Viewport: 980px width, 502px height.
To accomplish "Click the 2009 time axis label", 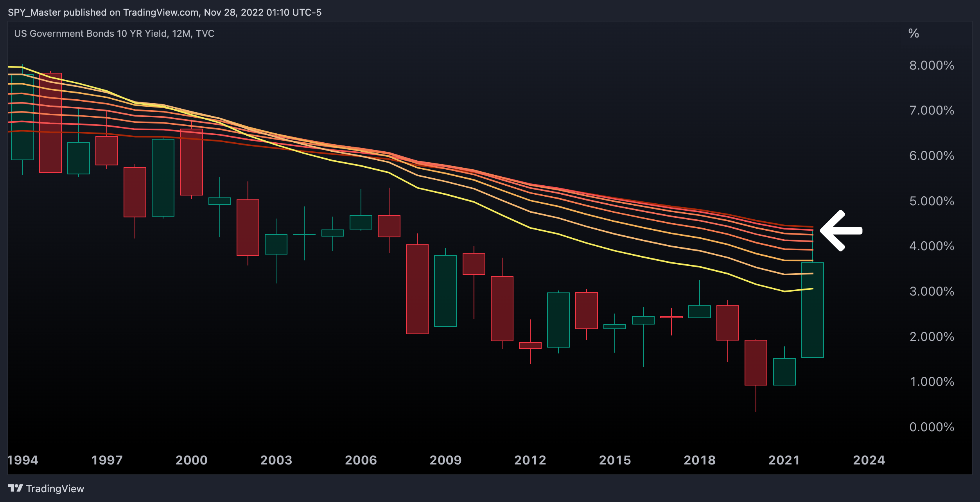I will click(x=445, y=460).
